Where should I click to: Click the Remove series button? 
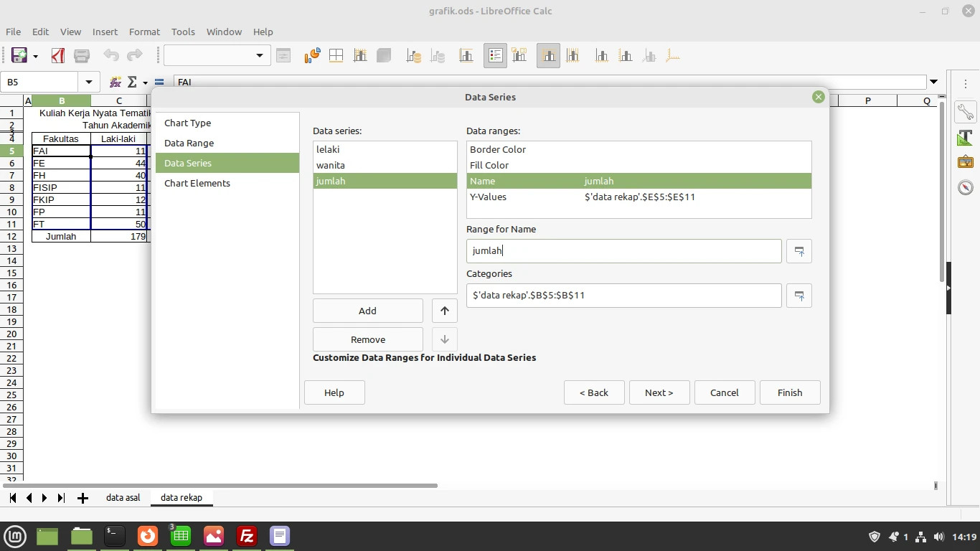click(x=367, y=339)
